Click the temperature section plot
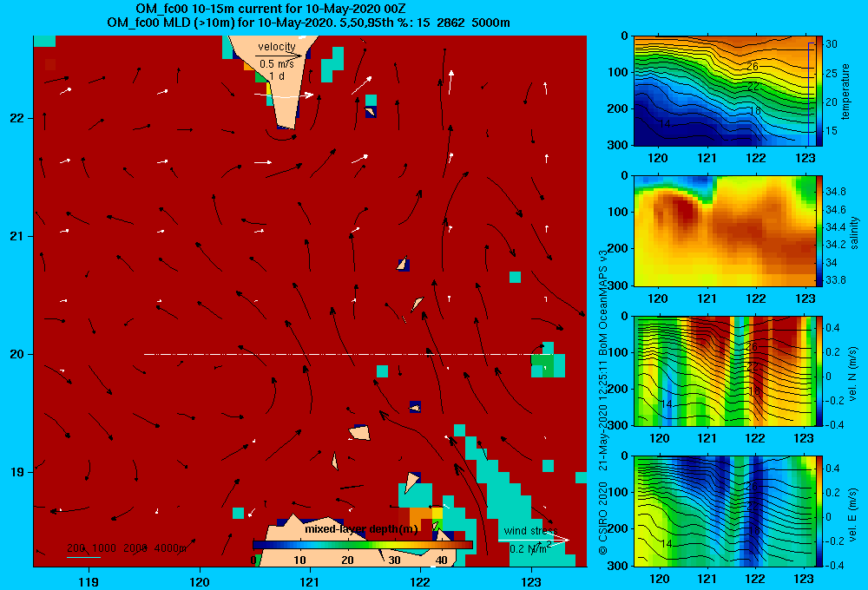The height and width of the screenshot is (590, 868). 725,91
